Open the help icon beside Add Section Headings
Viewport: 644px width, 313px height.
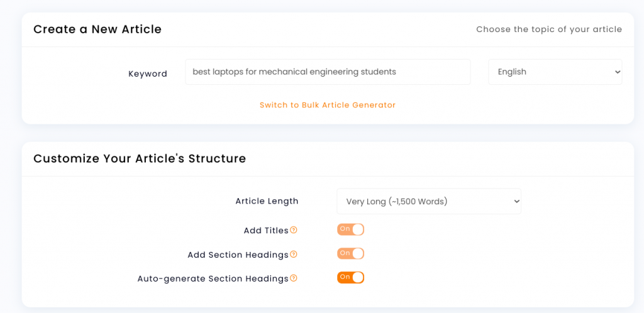click(293, 255)
